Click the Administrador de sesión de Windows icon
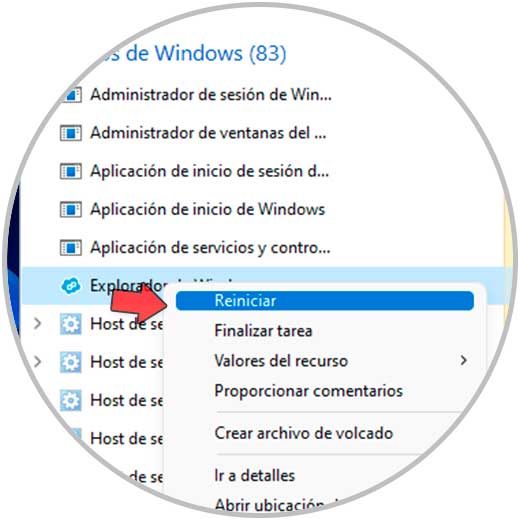520x520 pixels. coord(73,95)
